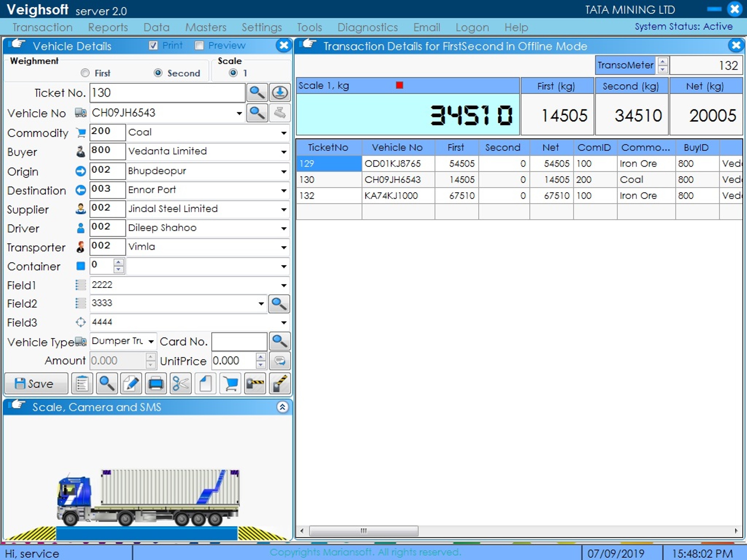
Task: Click the closed boom barrier icon
Action: 255,384
